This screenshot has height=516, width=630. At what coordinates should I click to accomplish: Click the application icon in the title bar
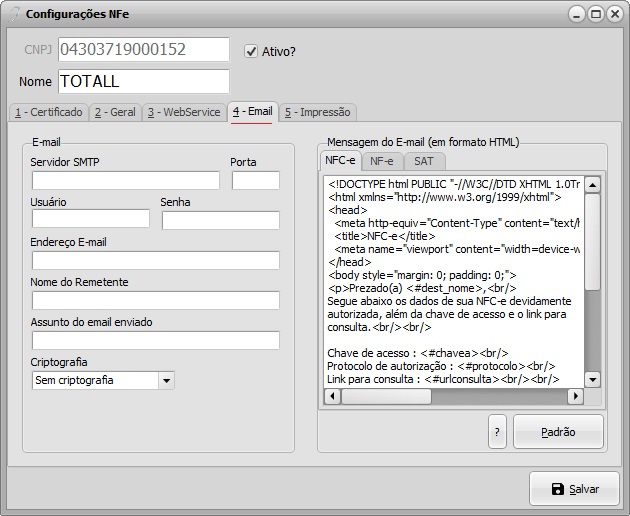coord(14,14)
